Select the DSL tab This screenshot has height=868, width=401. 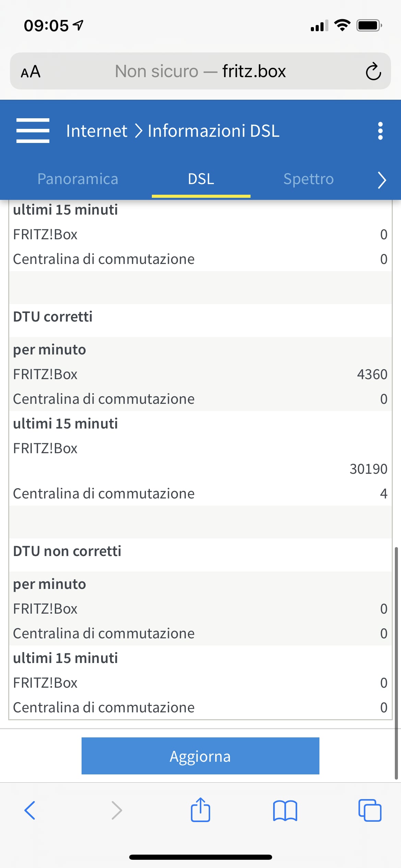(x=201, y=179)
